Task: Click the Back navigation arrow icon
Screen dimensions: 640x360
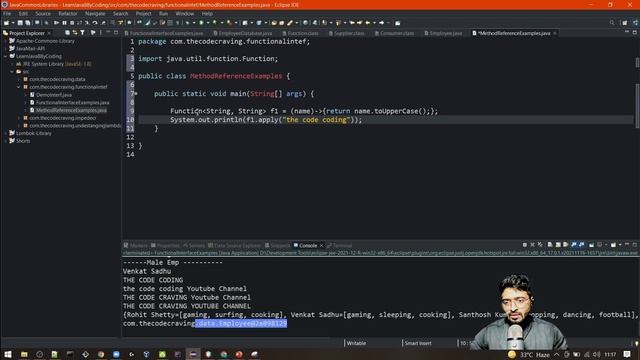Action: click(368, 23)
